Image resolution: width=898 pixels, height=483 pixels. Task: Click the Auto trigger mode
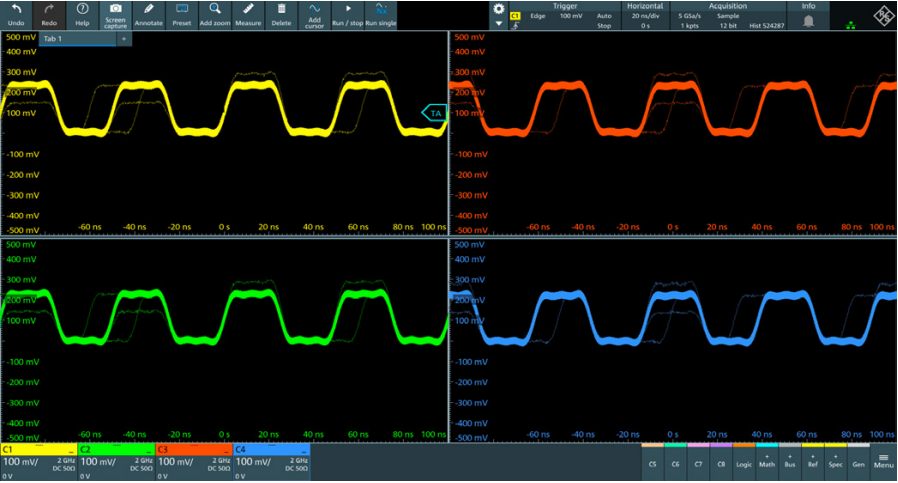604,16
